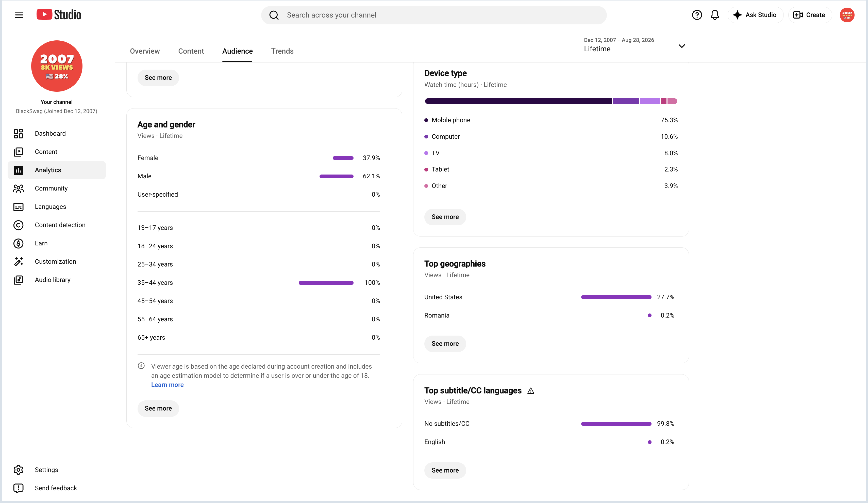Screen dimensions: 868x503
Task: Open the Learn more link
Action: (x=168, y=385)
